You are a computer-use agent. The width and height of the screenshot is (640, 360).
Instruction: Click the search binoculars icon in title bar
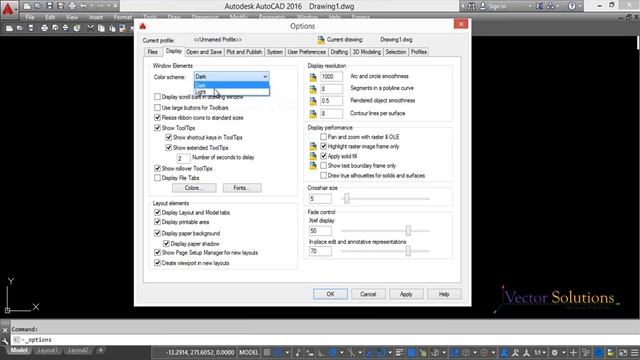(471, 6)
